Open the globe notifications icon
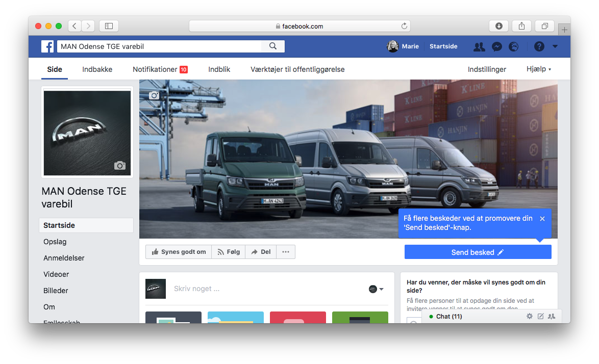This screenshot has width=599, height=364. (514, 46)
